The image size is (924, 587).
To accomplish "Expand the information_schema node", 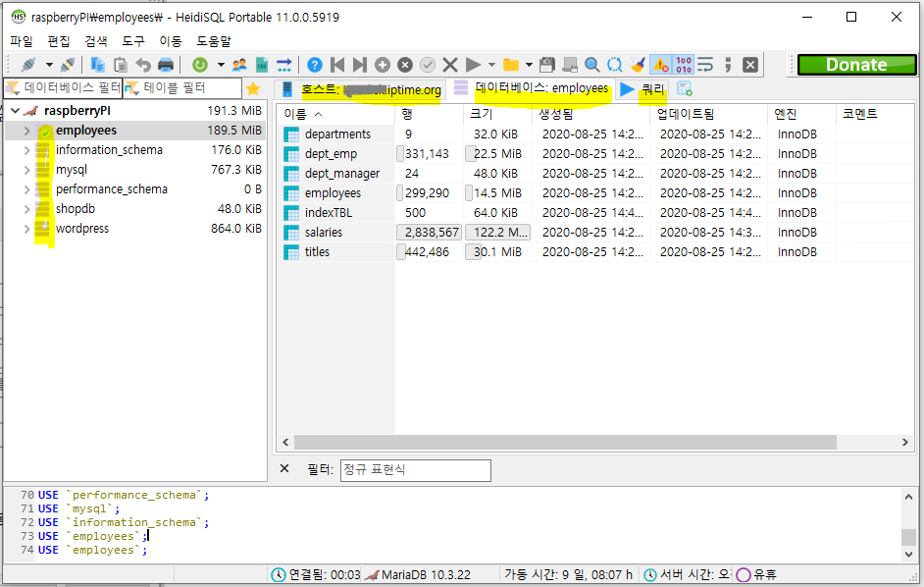I will 27,150.
